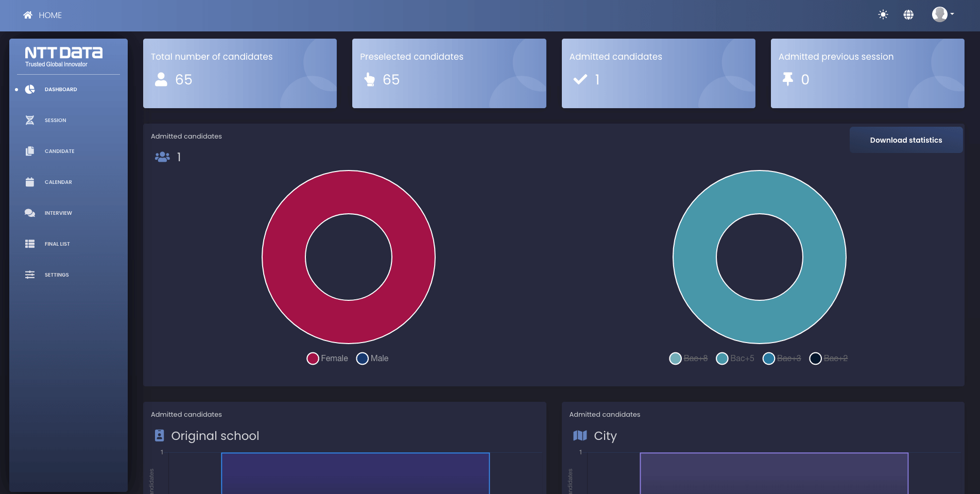Open the DASHBOARD menu item
This screenshot has height=494, width=980.
[61, 89]
